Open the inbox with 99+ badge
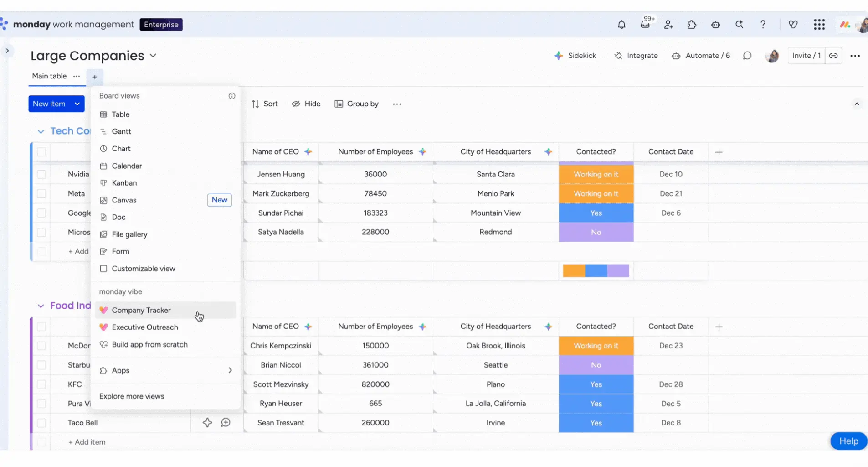The height and width of the screenshot is (467, 868). coord(645,24)
